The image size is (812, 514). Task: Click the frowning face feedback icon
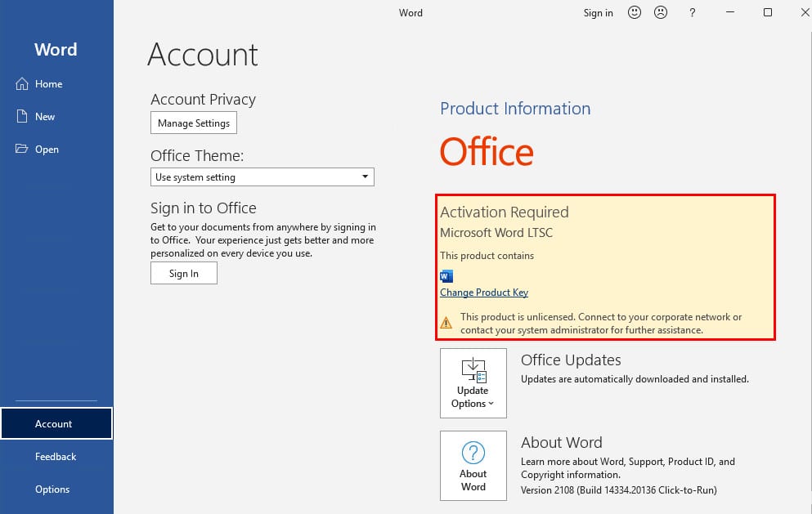pos(661,12)
